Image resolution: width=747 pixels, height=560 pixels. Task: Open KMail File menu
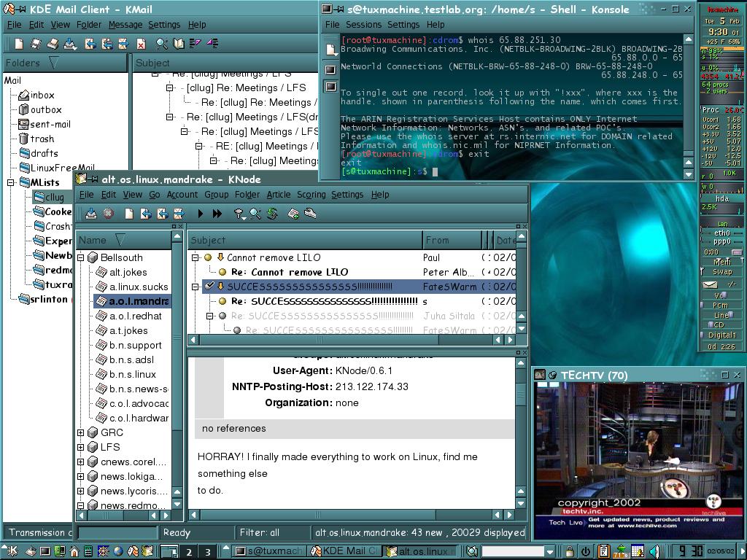coord(14,25)
